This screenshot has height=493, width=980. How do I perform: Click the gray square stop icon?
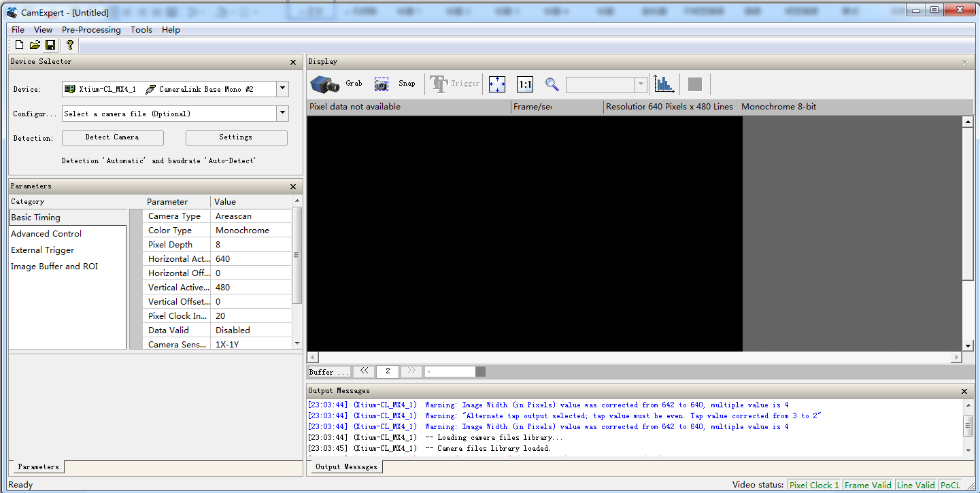[695, 84]
